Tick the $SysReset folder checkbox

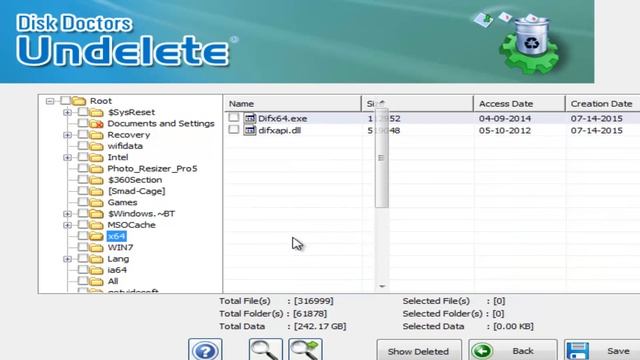[83, 111]
